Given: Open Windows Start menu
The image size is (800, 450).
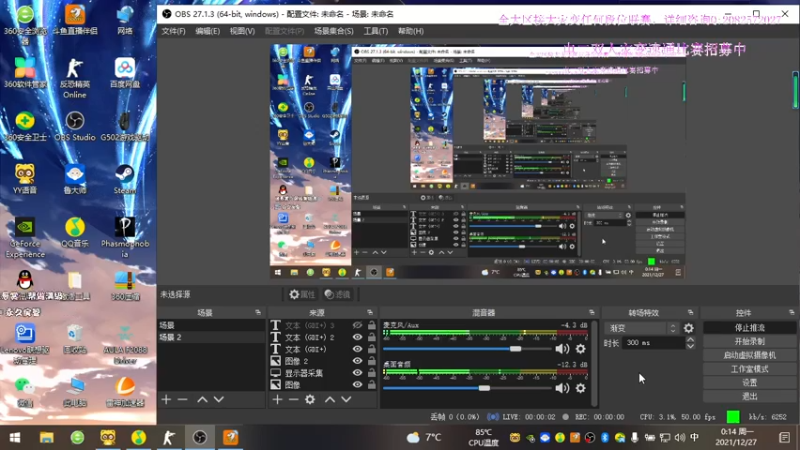Looking at the screenshot, I should tap(15, 437).
